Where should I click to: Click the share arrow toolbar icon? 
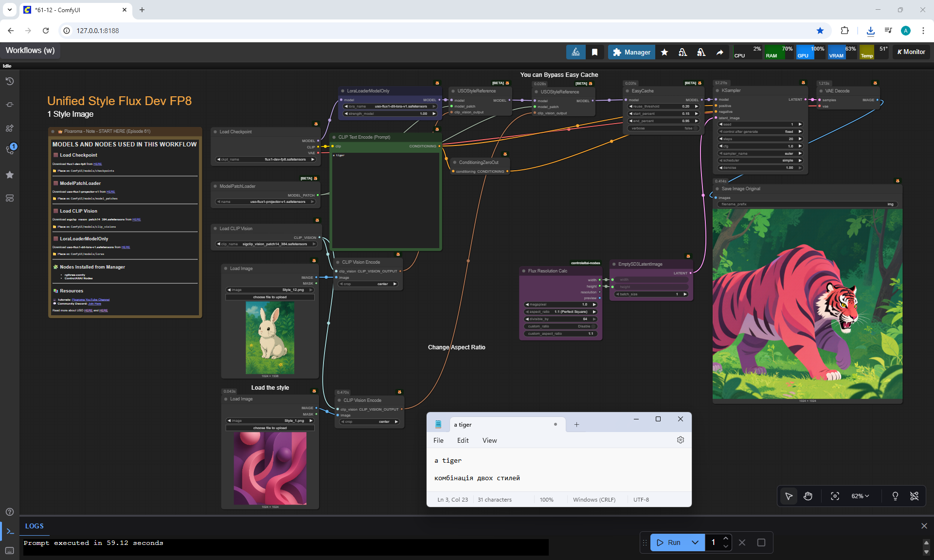[719, 52]
